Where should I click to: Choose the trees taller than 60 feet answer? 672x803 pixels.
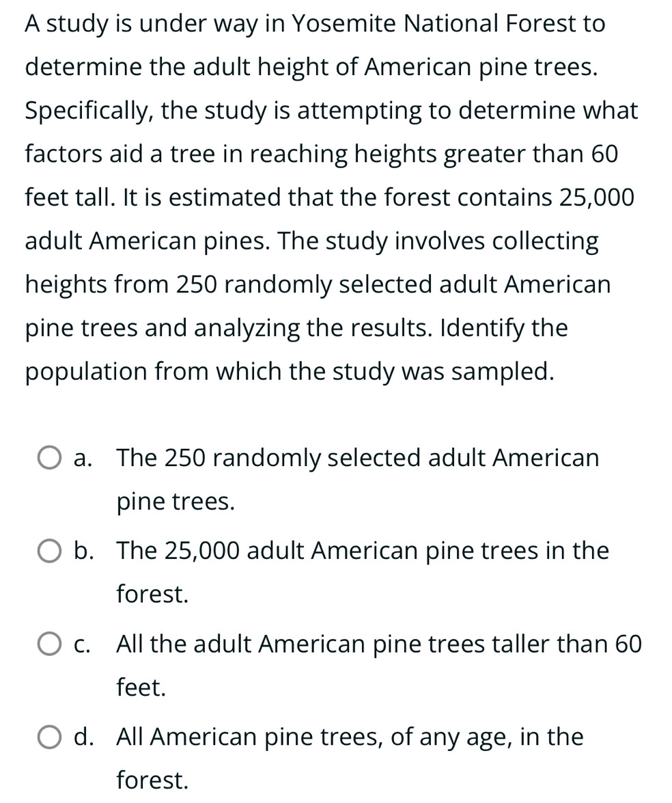click(x=379, y=644)
